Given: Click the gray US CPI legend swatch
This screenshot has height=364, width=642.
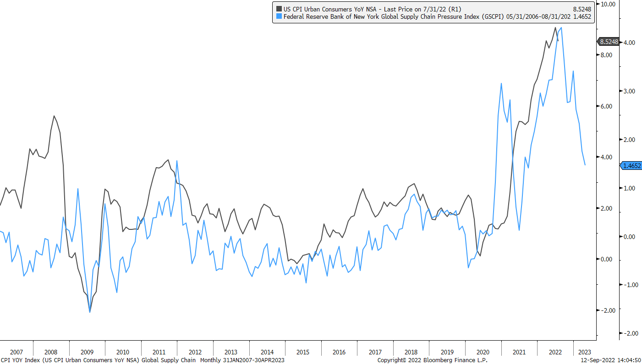Looking at the screenshot, I should coord(279,9).
